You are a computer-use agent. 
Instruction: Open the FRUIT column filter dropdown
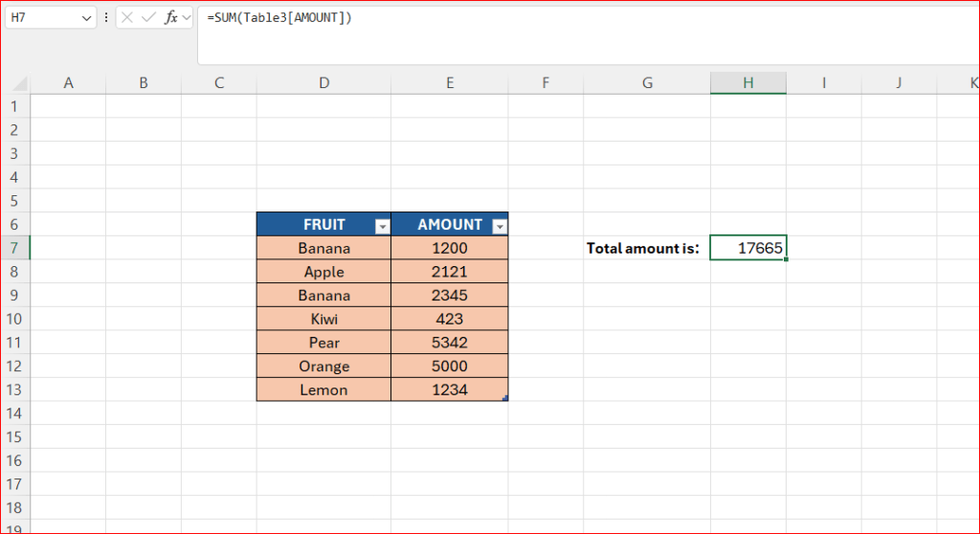tap(382, 226)
